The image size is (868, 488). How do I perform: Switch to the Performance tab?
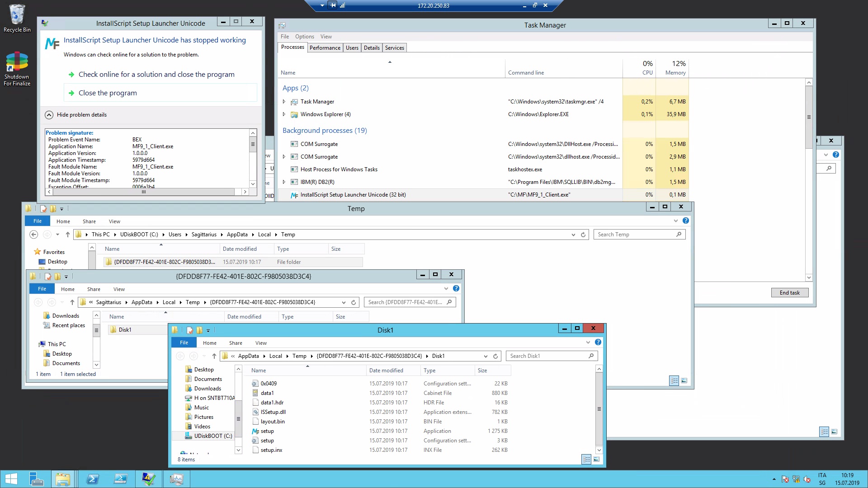pyautogui.click(x=325, y=48)
